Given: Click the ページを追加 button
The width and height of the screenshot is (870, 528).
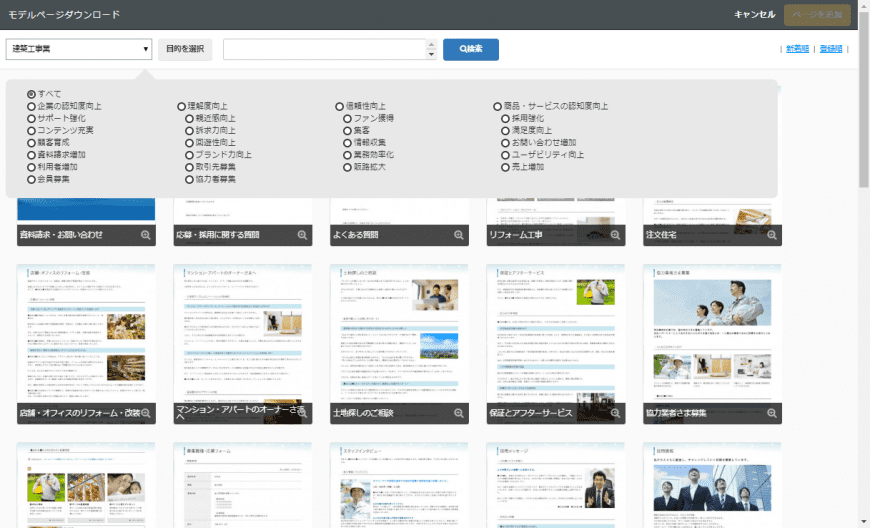Looking at the screenshot, I should pyautogui.click(x=817, y=15).
